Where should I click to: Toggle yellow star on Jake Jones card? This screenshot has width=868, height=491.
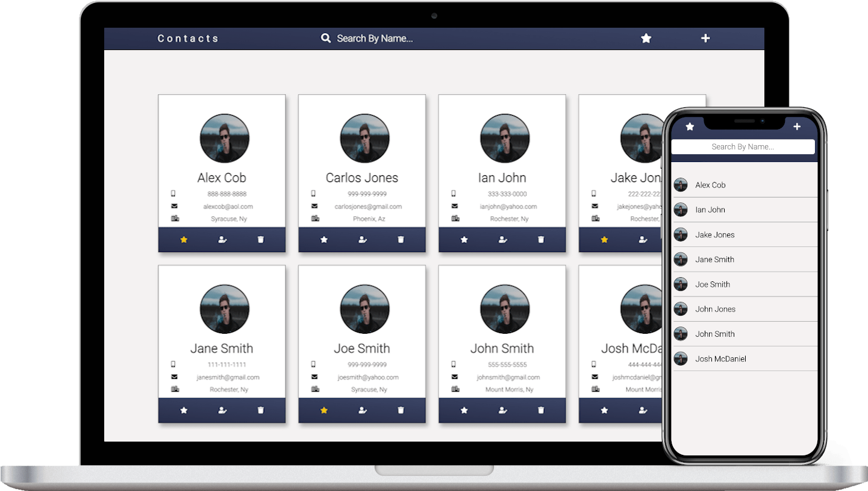[604, 240]
